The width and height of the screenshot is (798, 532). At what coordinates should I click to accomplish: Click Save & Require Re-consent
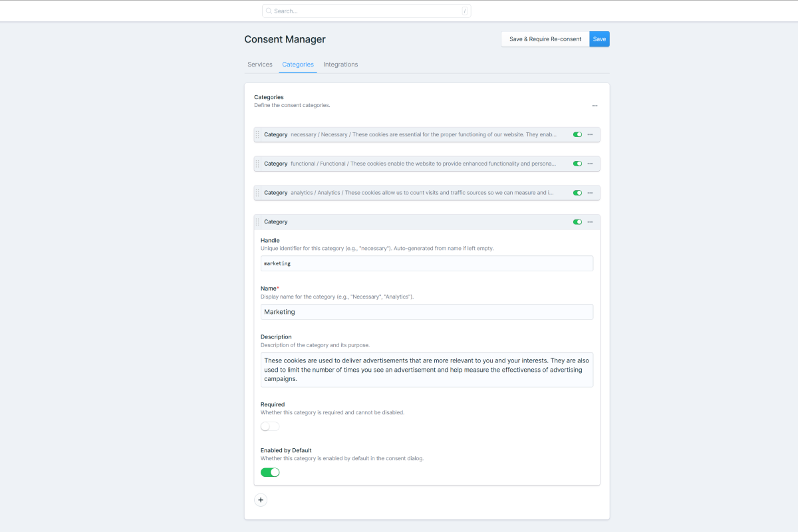(545, 39)
